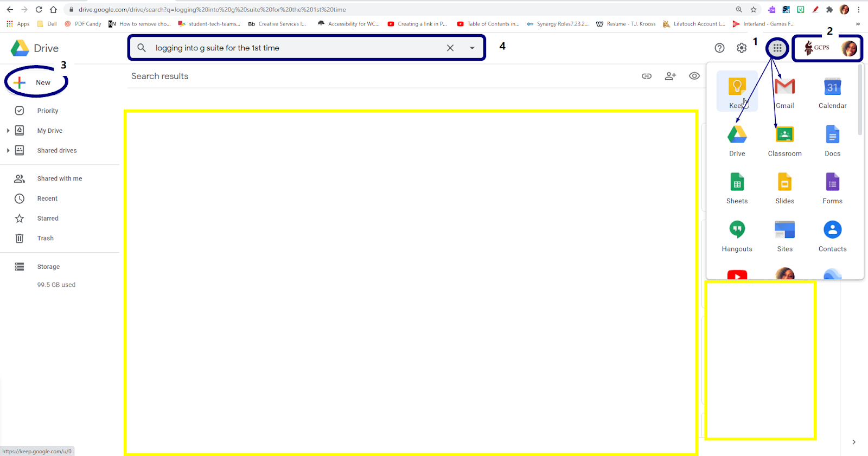Open My Drive in the sidebar
868x456 pixels.
coord(49,131)
